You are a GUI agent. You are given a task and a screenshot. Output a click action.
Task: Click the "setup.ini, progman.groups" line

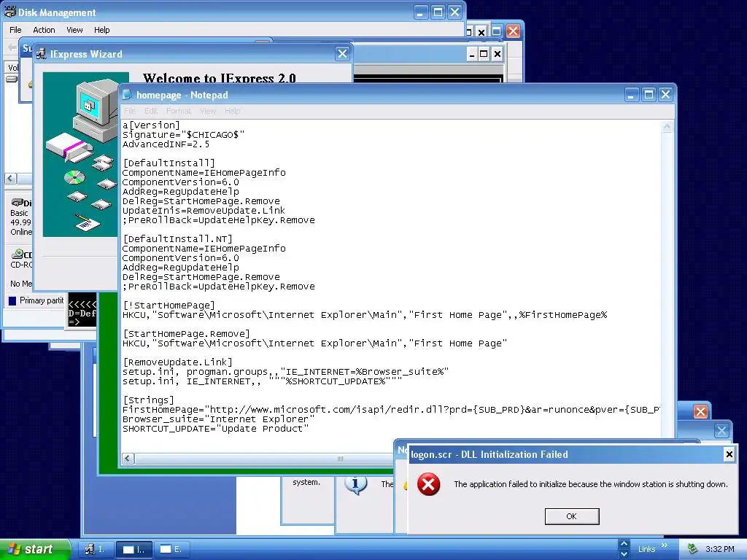tap(285, 372)
